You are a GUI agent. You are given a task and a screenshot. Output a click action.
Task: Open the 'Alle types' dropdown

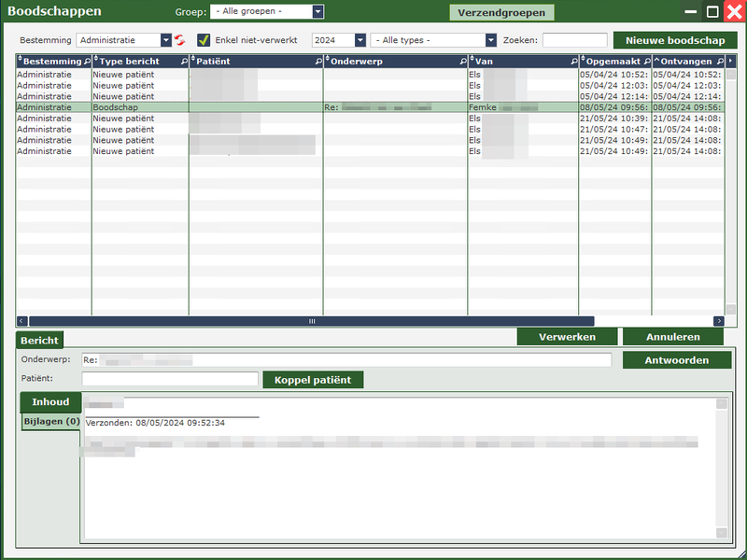coord(490,40)
